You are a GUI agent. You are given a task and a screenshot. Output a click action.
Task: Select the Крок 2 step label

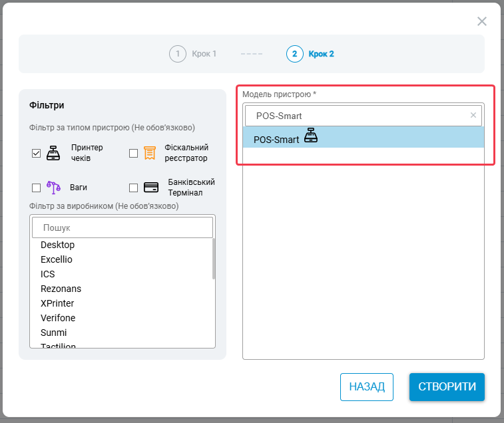[x=321, y=54]
